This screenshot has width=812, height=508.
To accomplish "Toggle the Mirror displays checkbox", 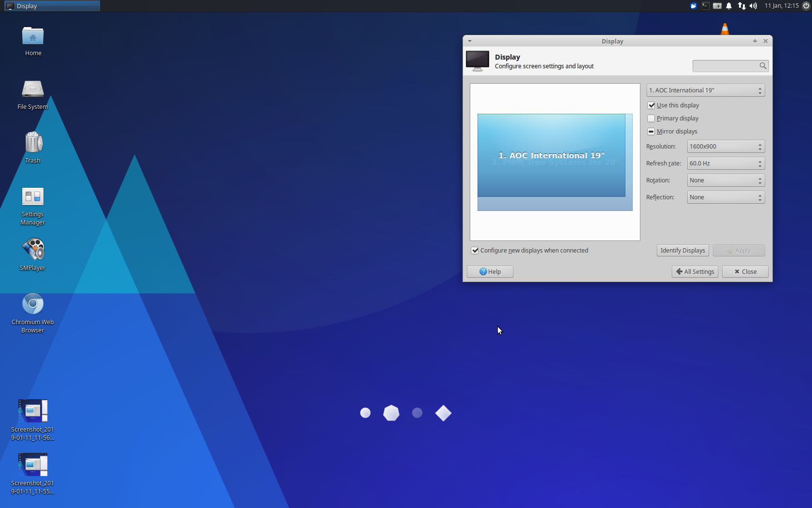I will point(652,132).
